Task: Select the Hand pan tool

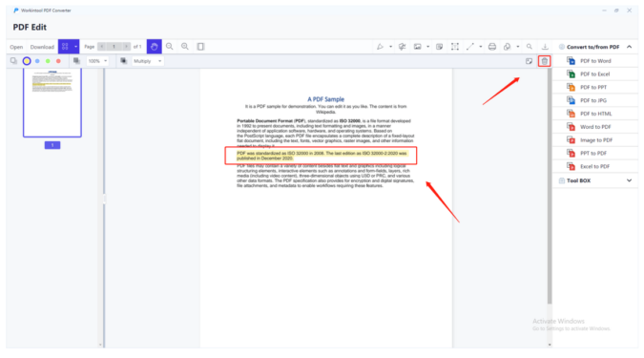Action: tap(154, 47)
